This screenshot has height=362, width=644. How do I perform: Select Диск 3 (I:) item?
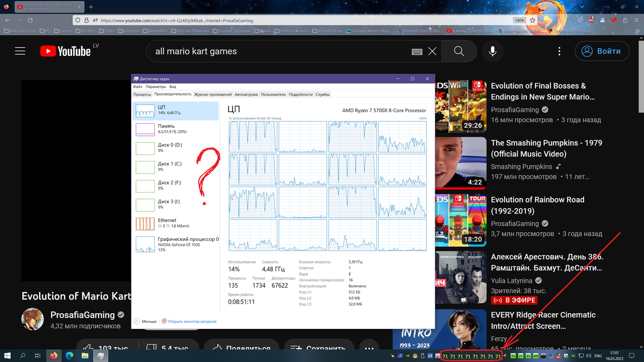pyautogui.click(x=176, y=205)
